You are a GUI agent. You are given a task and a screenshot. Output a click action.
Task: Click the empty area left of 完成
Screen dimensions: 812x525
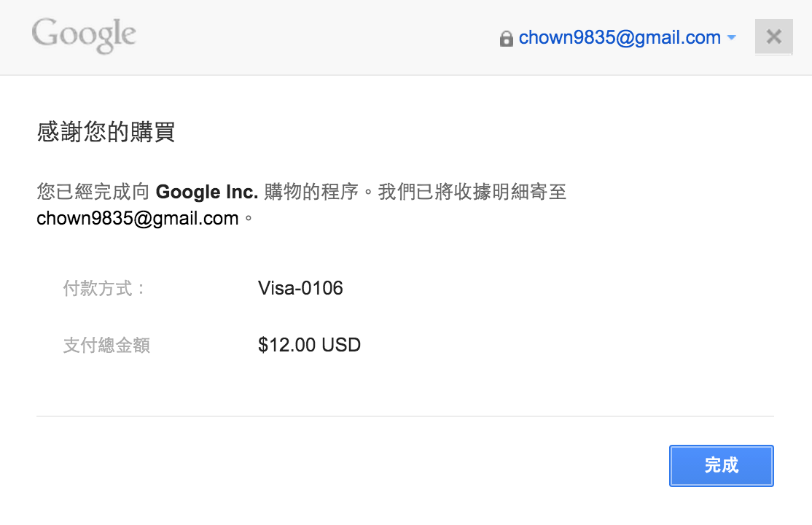tap(352, 465)
